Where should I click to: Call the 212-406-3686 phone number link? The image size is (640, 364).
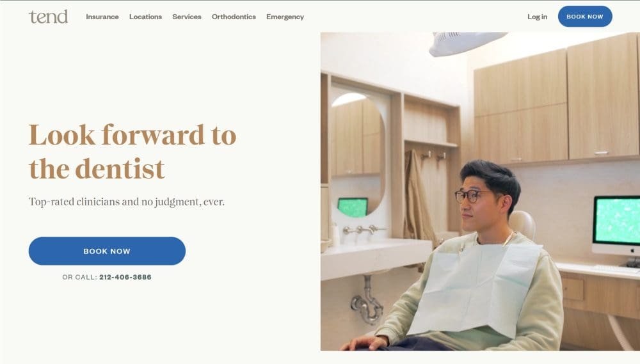[x=125, y=277]
